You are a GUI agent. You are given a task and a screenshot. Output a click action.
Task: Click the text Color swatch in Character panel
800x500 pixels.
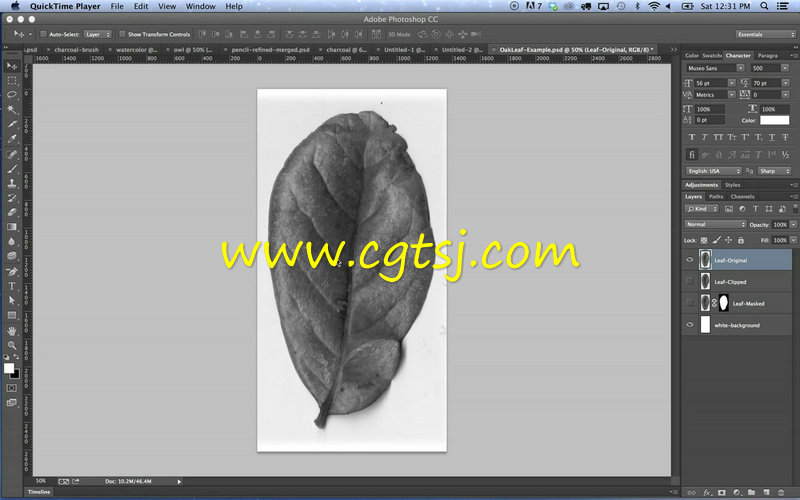[774, 120]
